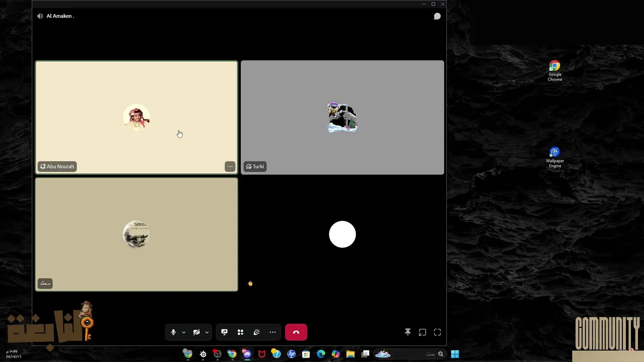Open McAfee from the taskbar
Image resolution: width=644 pixels, height=362 pixels.
click(262, 354)
